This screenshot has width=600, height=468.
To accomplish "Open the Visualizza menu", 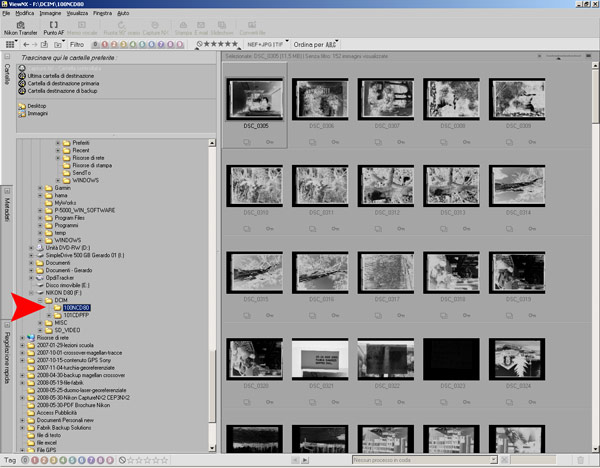I will (x=77, y=13).
